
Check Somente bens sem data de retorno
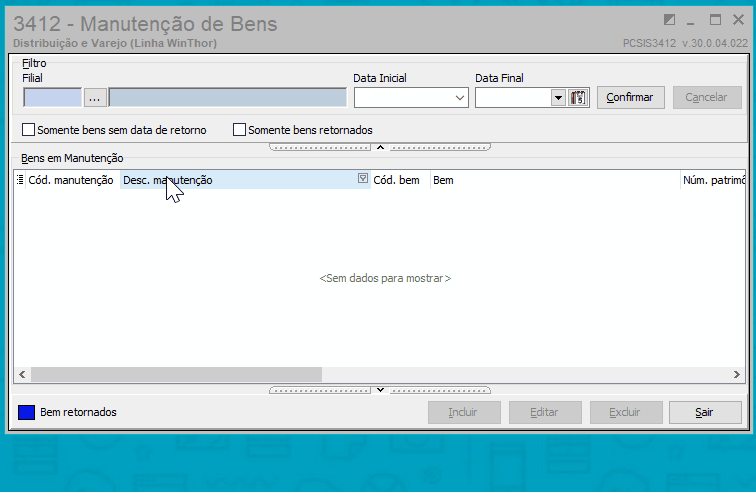click(28, 130)
